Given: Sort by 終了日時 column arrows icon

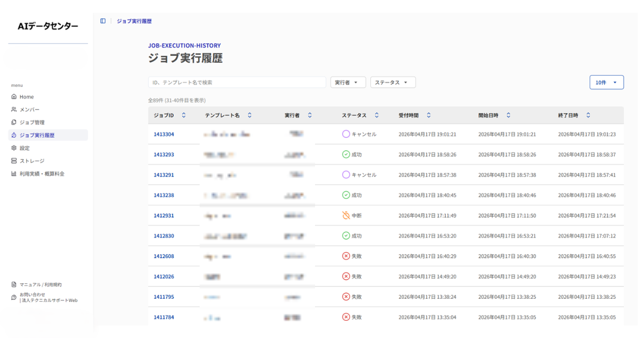Looking at the screenshot, I should [x=588, y=115].
